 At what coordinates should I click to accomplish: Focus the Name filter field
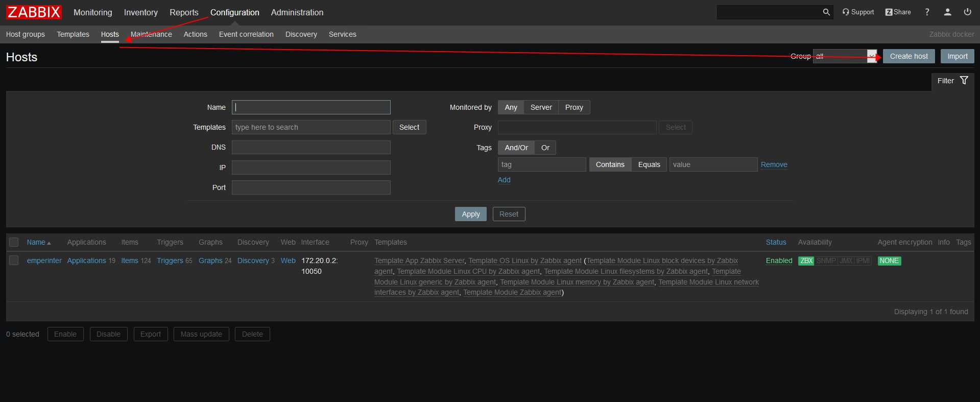pos(311,107)
